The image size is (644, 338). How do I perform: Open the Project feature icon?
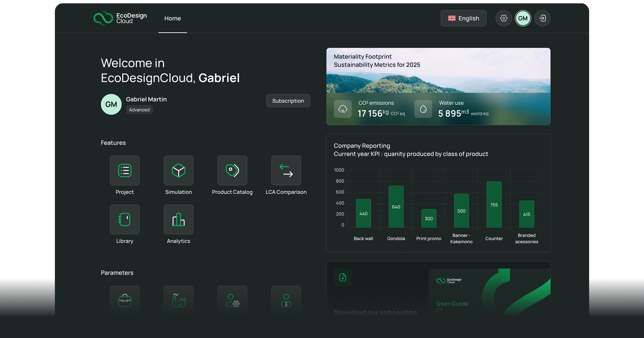click(x=125, y=170)
